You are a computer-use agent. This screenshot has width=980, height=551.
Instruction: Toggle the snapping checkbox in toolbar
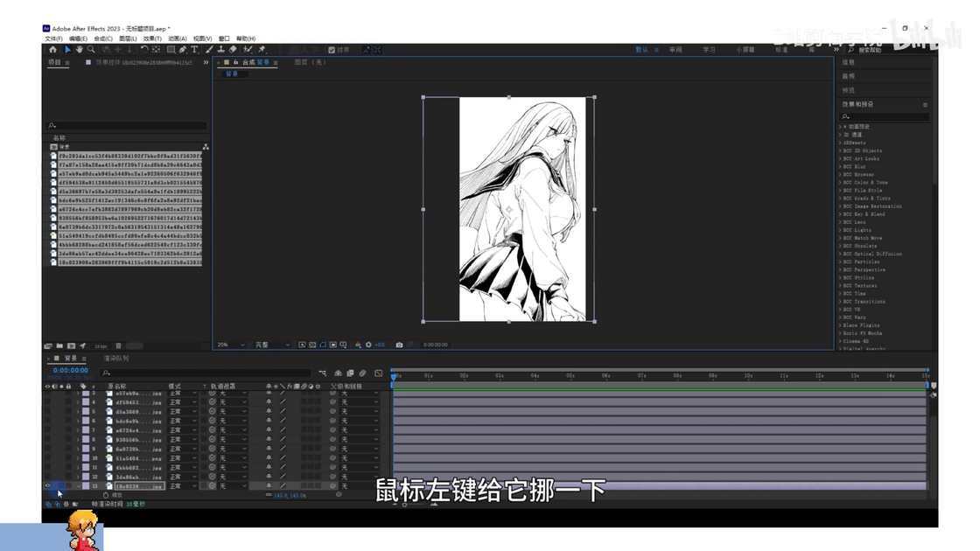[x=332, y=50]
